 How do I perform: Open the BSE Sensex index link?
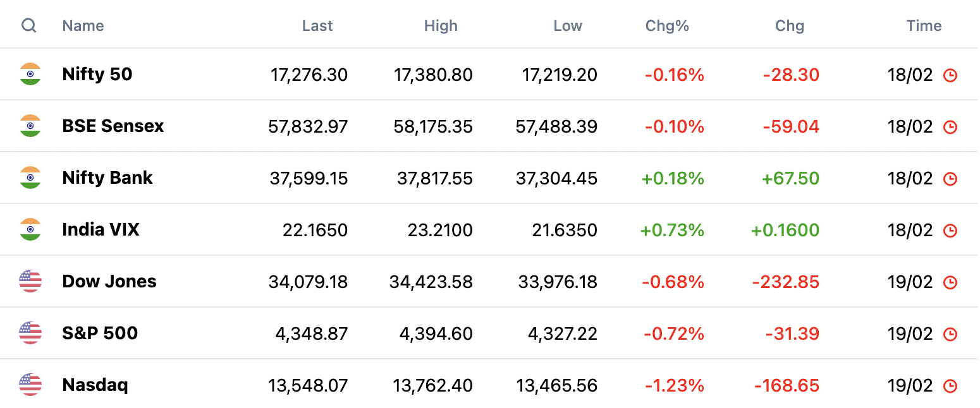113,126
